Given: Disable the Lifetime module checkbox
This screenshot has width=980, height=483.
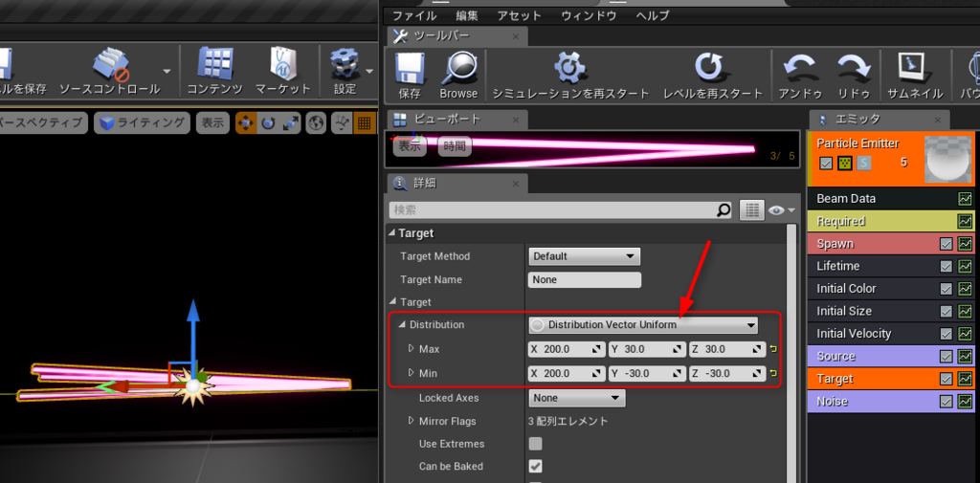Looking at the screenshot, I should pyautogui.click(x=947, y=266).
